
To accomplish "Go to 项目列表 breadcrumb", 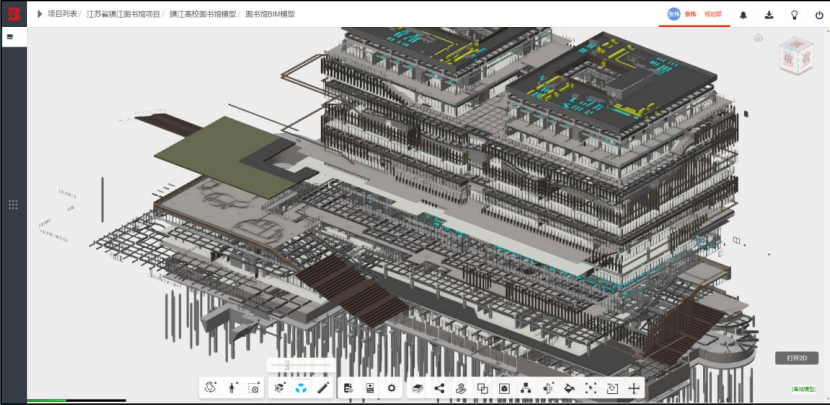I will pos(62,14).
